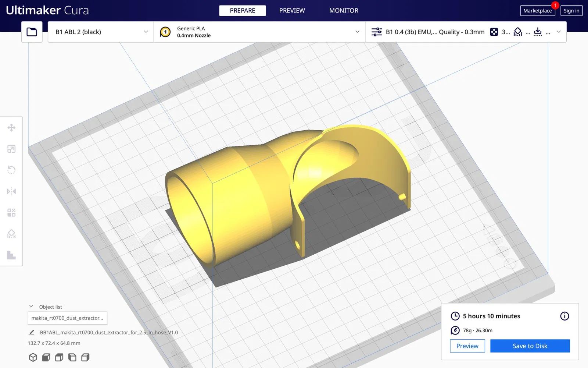Expand the Generic PLA material dropdown

tap(259, 32)
